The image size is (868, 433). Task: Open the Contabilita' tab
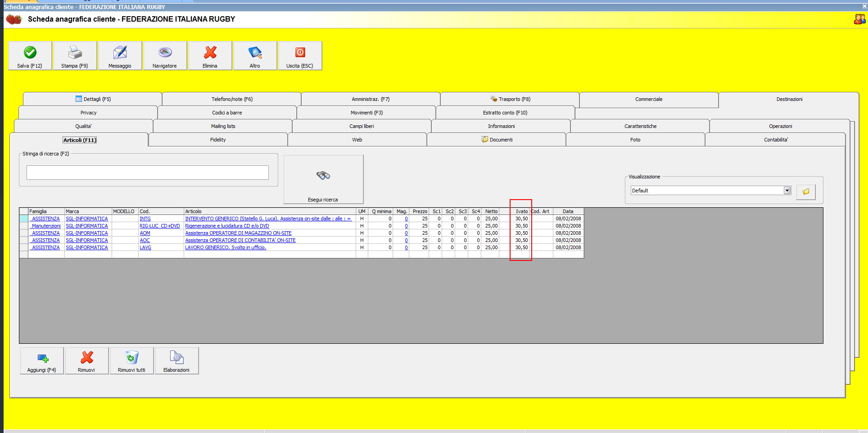(776, 140)
